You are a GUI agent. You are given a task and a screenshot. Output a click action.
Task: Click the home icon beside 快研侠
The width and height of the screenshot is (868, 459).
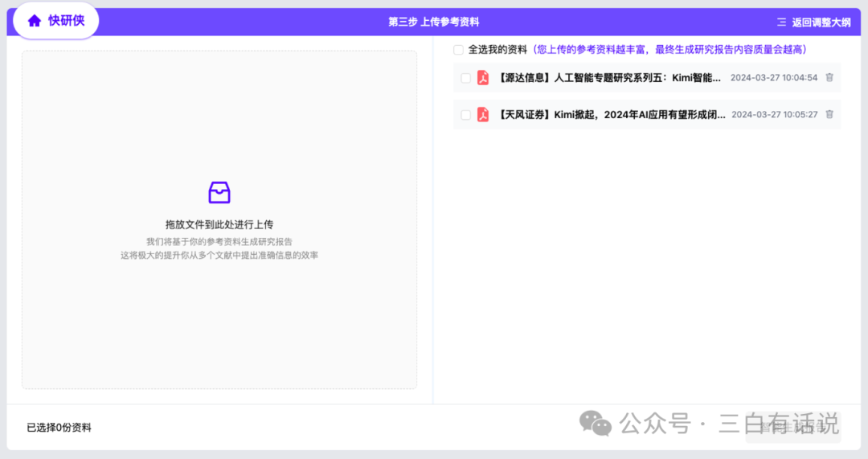tap(35, 21)
